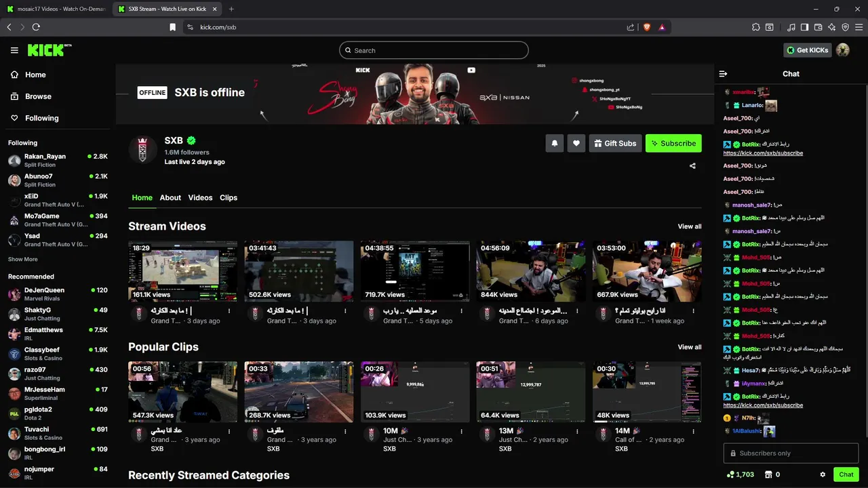The height and width of the screenshot is (488, 868).
Task: Open Brave Shields lion icon
Action: coord(646,27)
